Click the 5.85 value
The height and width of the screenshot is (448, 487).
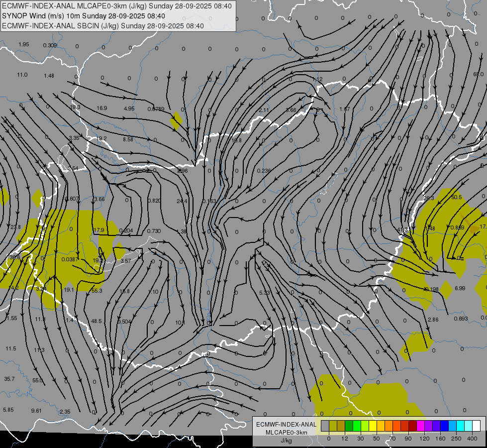point(8,410)
